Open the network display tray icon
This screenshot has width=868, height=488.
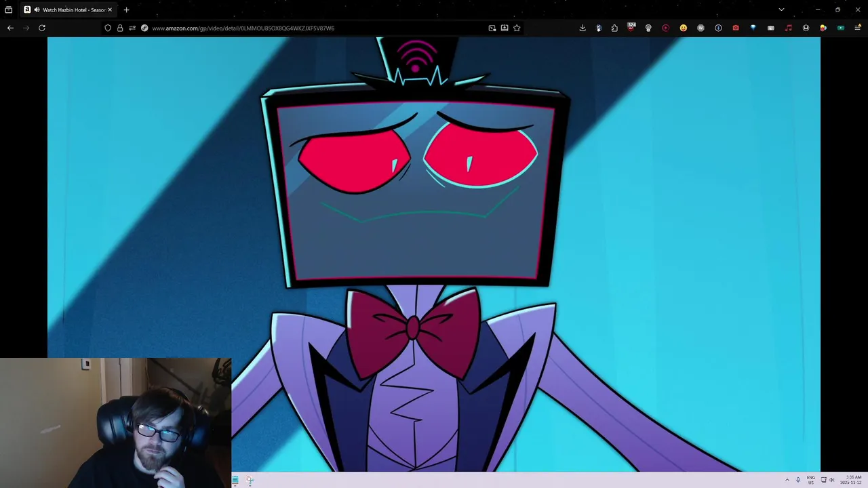(824, 480)
